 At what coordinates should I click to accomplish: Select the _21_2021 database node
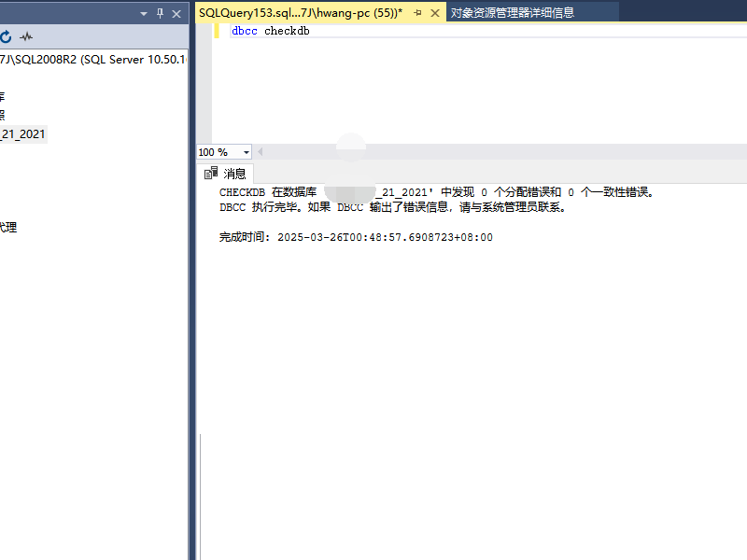22,134
